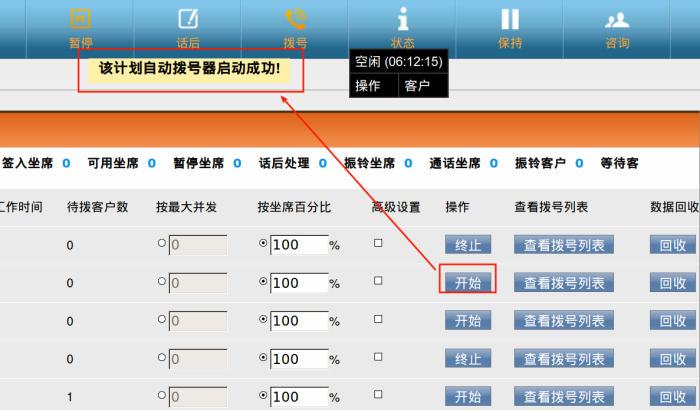Tick the 高级设置 checkbox in first row
700x410 pixels.
(x=378, y=243)
